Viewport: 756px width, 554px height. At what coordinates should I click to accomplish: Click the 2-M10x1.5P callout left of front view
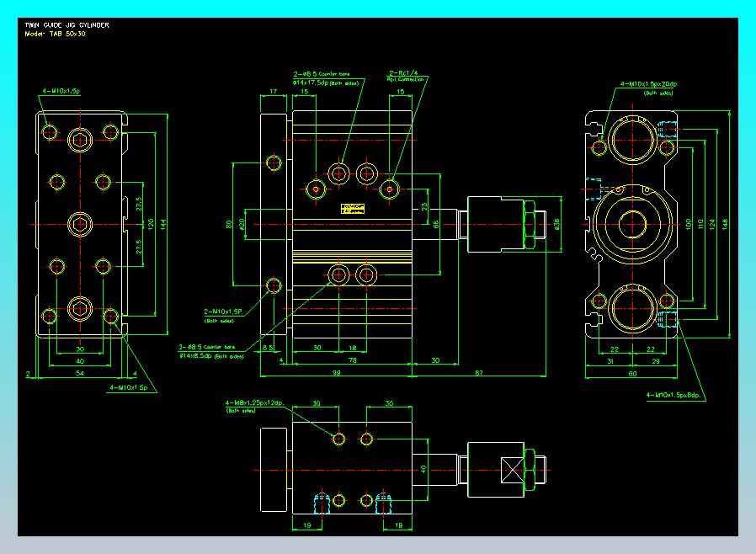point(223,311)
